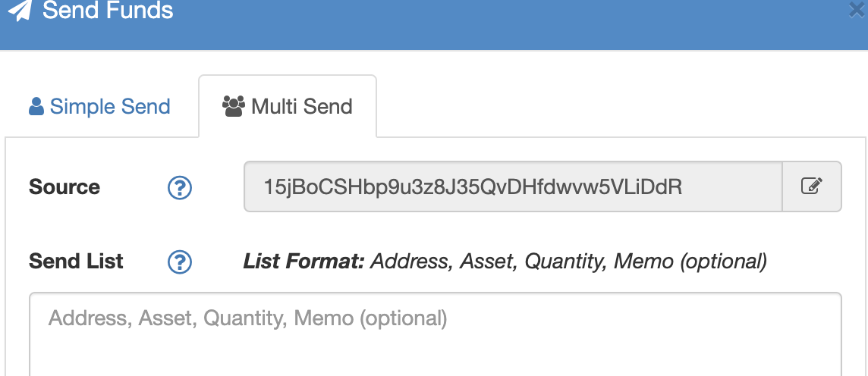Open the Send List help question mark
The height and width of the screenshot is (376, 868).
click(180, 262)
